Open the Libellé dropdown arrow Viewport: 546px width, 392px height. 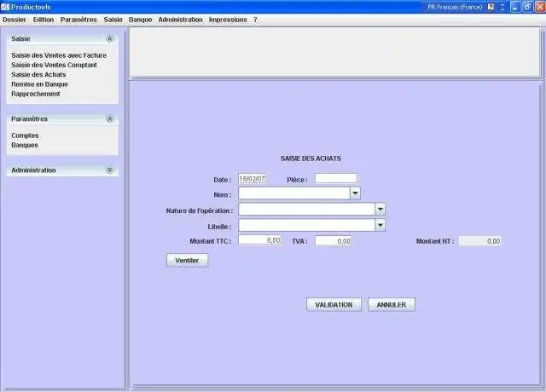tap(380, 225)
